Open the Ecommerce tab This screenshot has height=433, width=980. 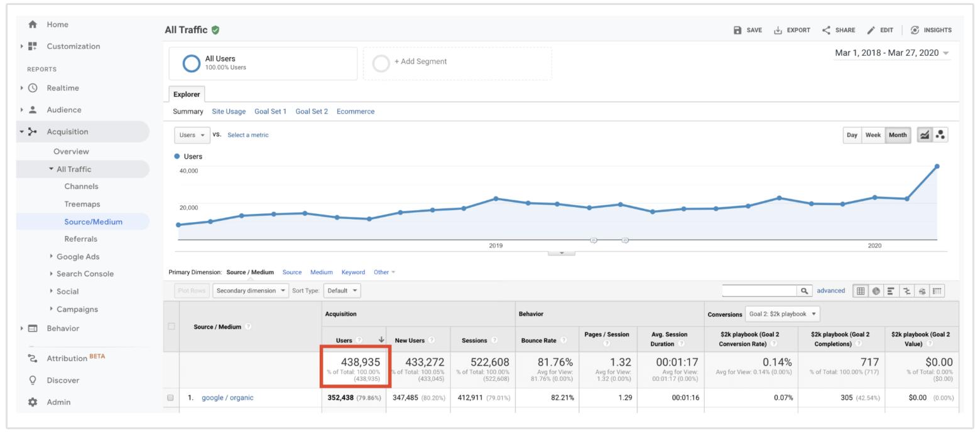coord(355,112)
